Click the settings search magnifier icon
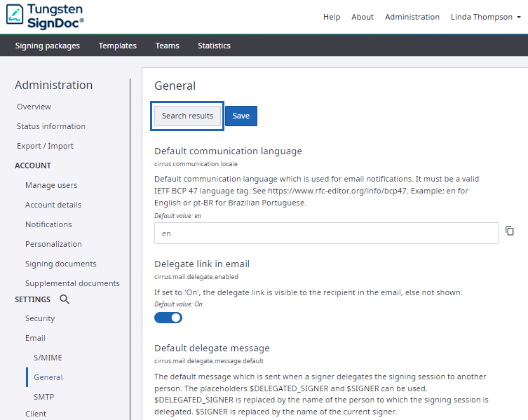 pyautogui.click(x=65, y=299)
